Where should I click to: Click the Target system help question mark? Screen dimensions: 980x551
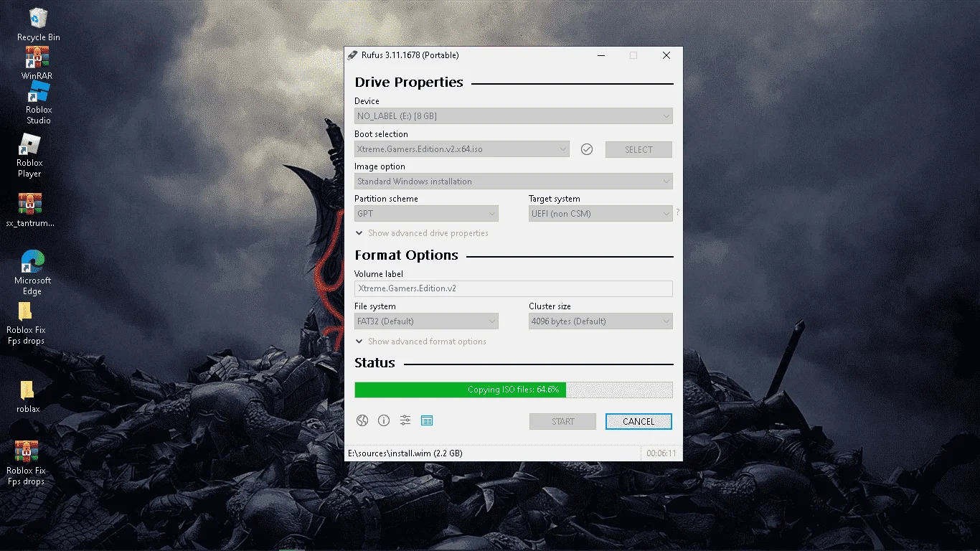click(x=677, y=212)
